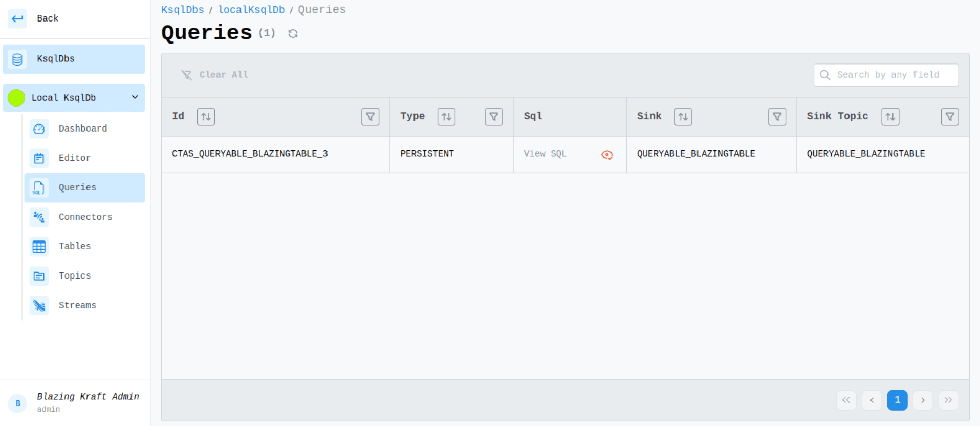This screenshot has height=426, width=980.
Task: Toggle SQL view with the red eye icon
Action: (x=607, y=155)
